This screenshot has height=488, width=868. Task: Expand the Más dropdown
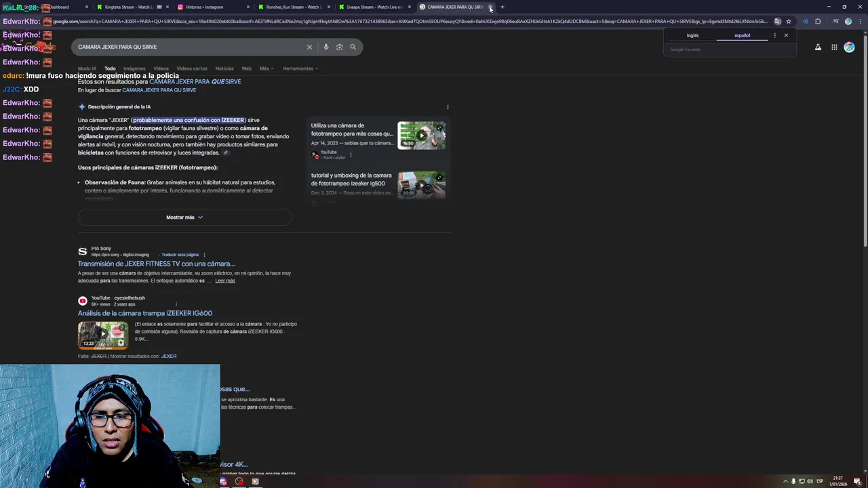266,68
